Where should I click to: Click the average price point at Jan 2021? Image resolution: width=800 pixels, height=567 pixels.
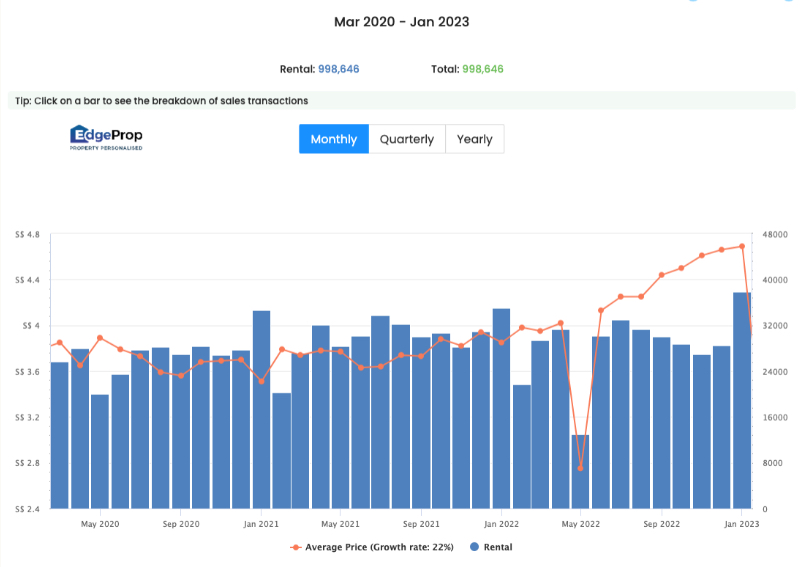click(x=261, y=381)
